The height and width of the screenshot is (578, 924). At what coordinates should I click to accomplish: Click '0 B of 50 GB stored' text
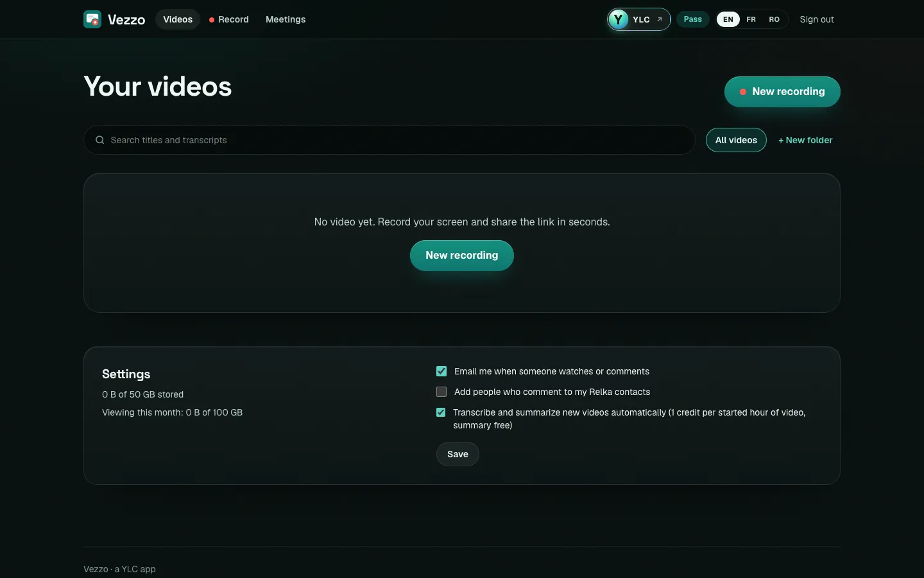click(142, 394)
